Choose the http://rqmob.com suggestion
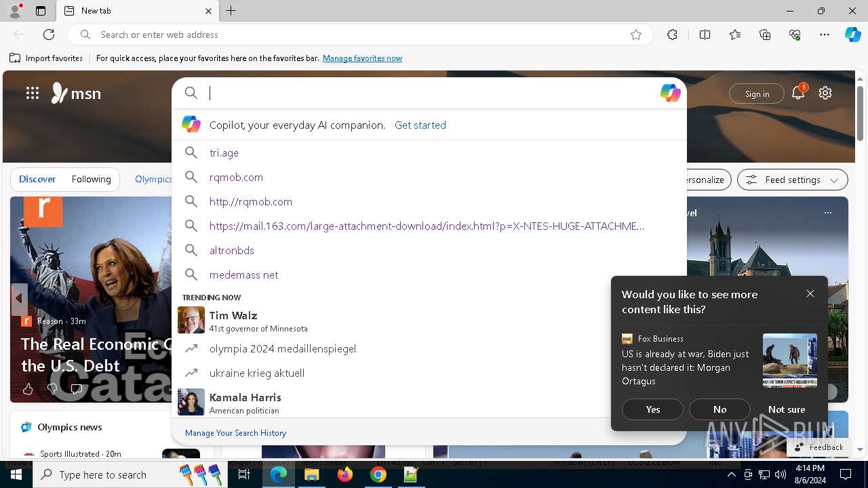 pyautogui.click(x=429, y=201)
